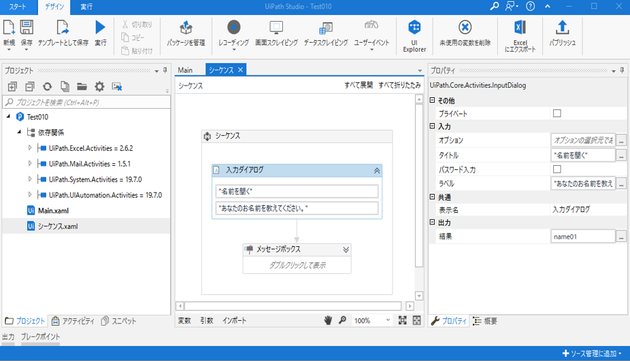Select Main.xaml in project tree
This screenshot has height=361, width=630.
48,211
